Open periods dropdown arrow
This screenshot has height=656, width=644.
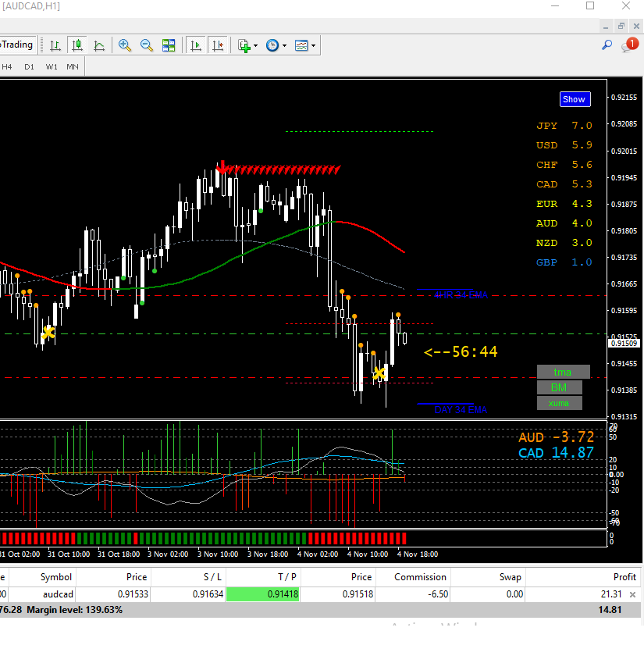284,45
